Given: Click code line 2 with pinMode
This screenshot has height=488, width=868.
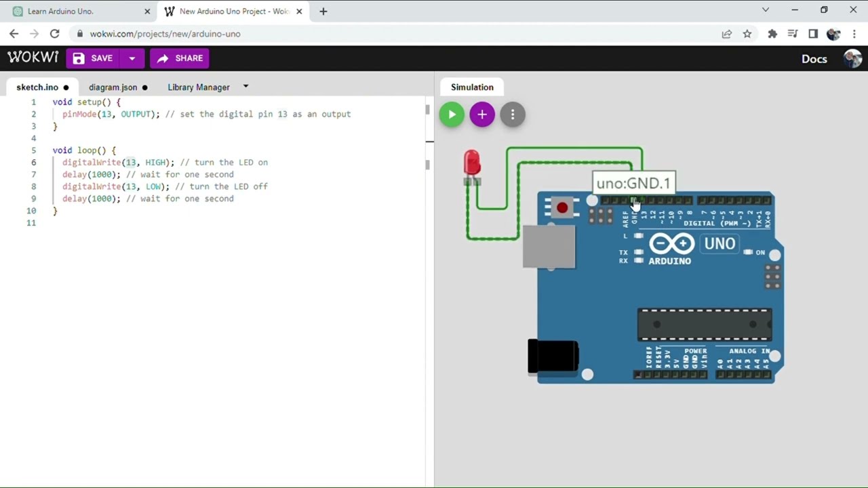Looking at the screenshot, I should click(207, 114).
